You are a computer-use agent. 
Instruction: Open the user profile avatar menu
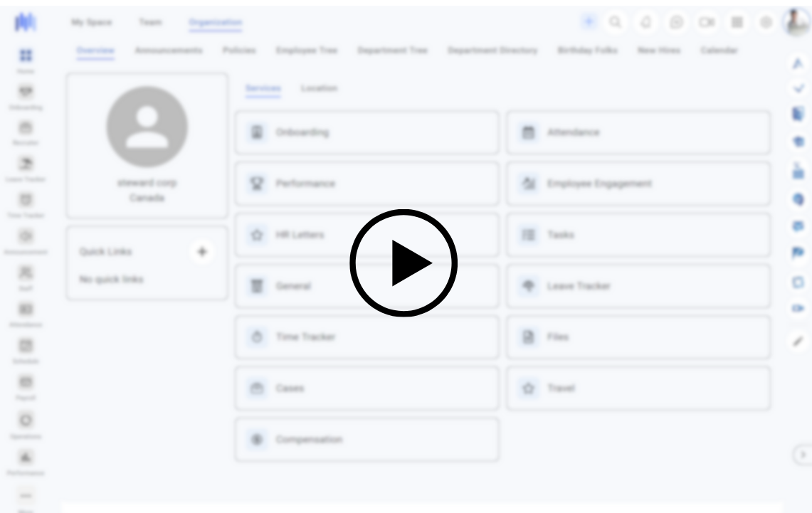796,23
